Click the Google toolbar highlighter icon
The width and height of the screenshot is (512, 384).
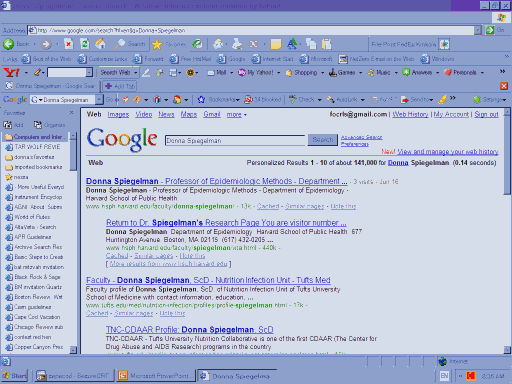click(442, 99)
